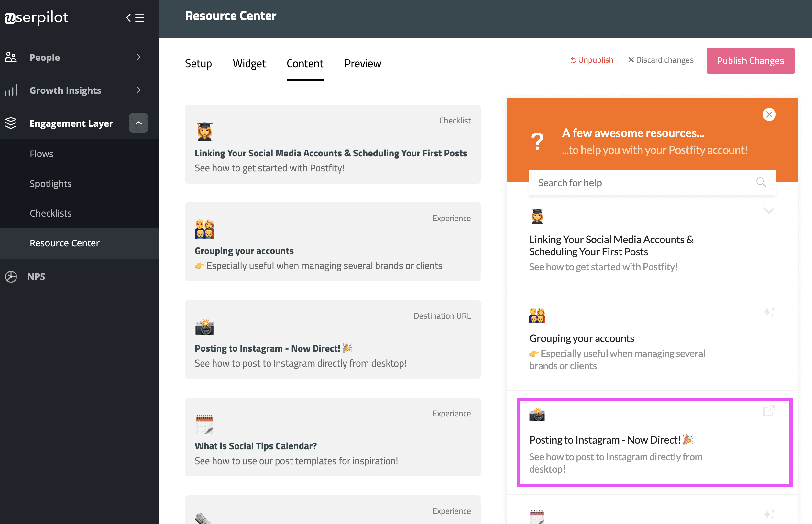The image size is (812, 524).
Task: Click the external link icon on the Instagram item
Action: 769,411
